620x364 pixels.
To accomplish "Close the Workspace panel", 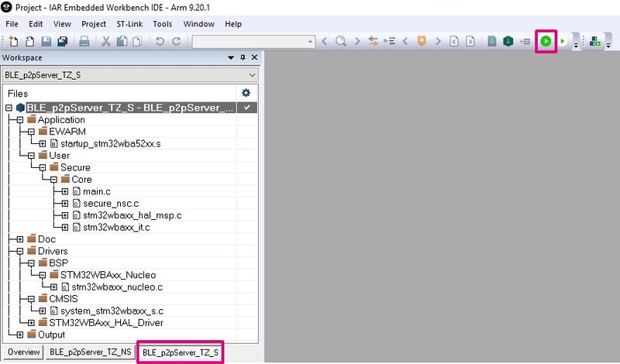I will pyautogui.click(x=254, y=58).
